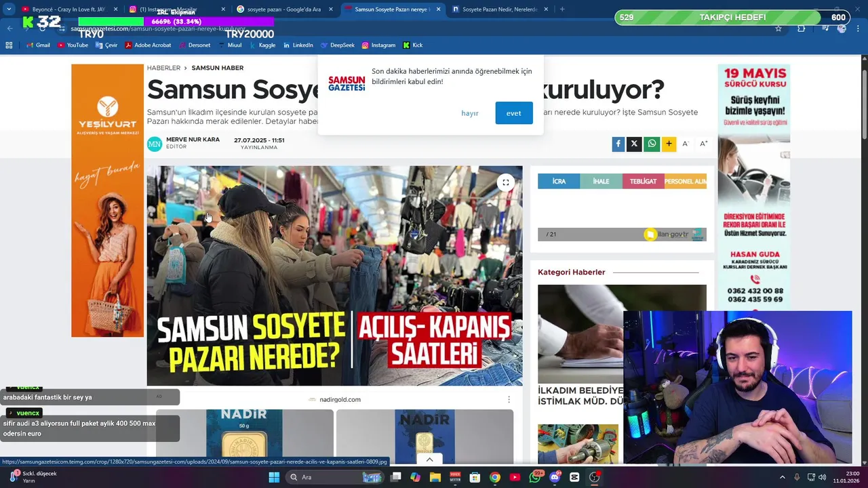Share article via WhatsApp
The height and width of the screenshot is (488, 868).
(x=652, y=144)
